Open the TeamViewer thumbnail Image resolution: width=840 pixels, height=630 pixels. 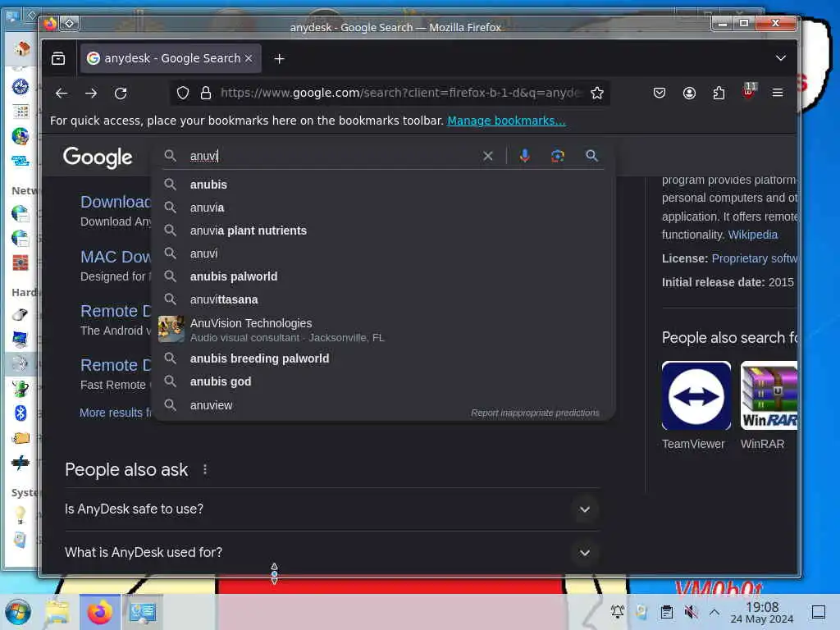696,396
